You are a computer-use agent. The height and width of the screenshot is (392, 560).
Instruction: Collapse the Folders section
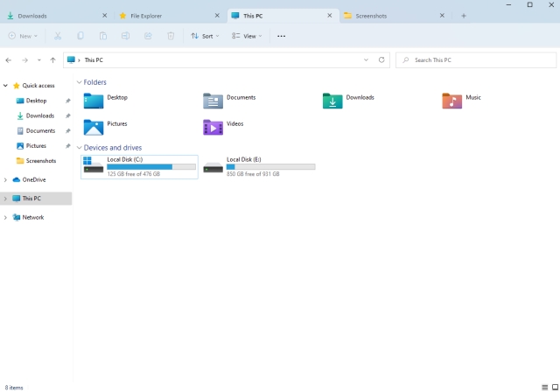point(80,82)
